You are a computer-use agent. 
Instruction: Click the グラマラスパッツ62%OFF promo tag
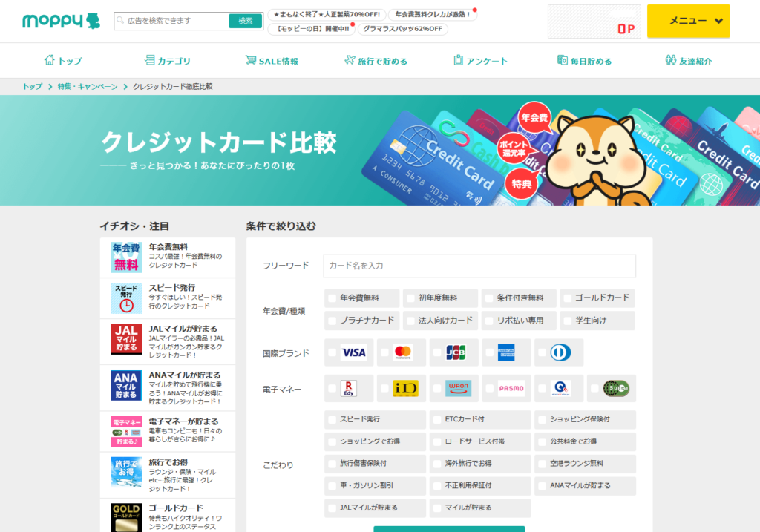[x=402, y=29]
